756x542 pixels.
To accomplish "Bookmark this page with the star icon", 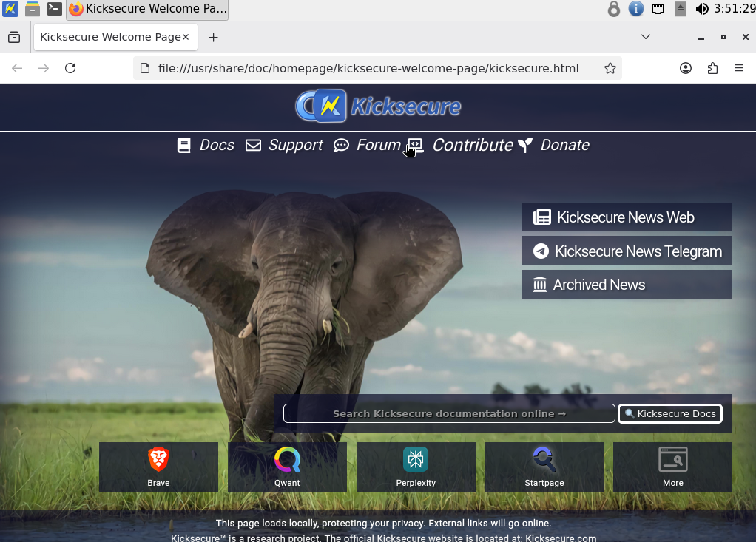I will point(610,68).
